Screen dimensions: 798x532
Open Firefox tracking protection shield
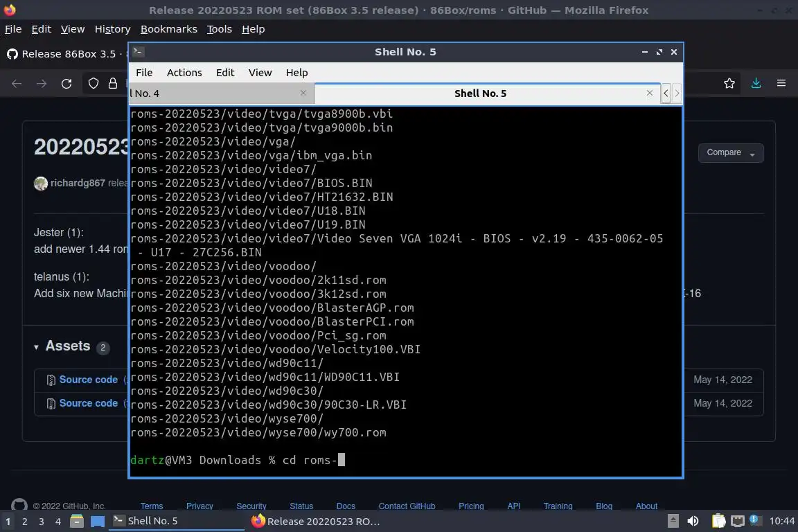click(93, 84)
